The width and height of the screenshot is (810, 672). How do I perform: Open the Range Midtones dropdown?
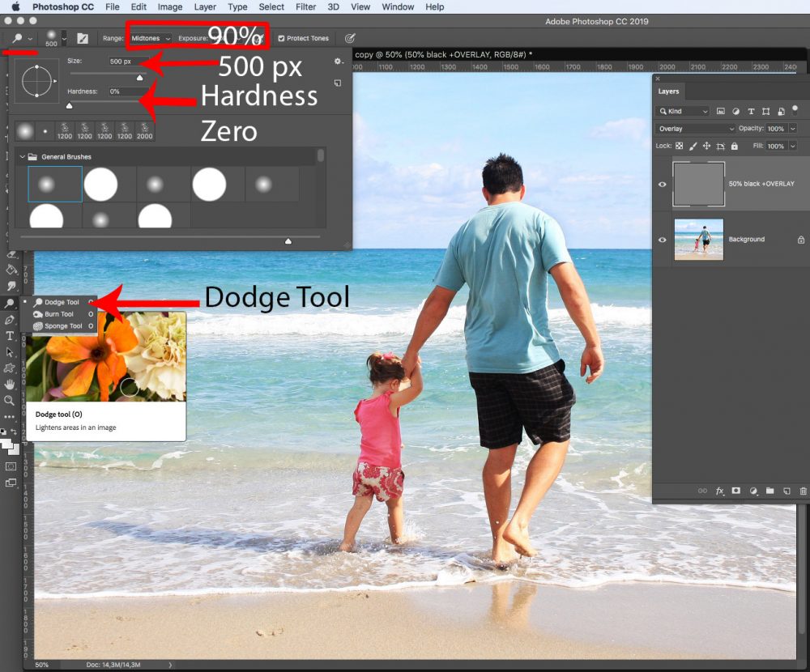(151, 38)
